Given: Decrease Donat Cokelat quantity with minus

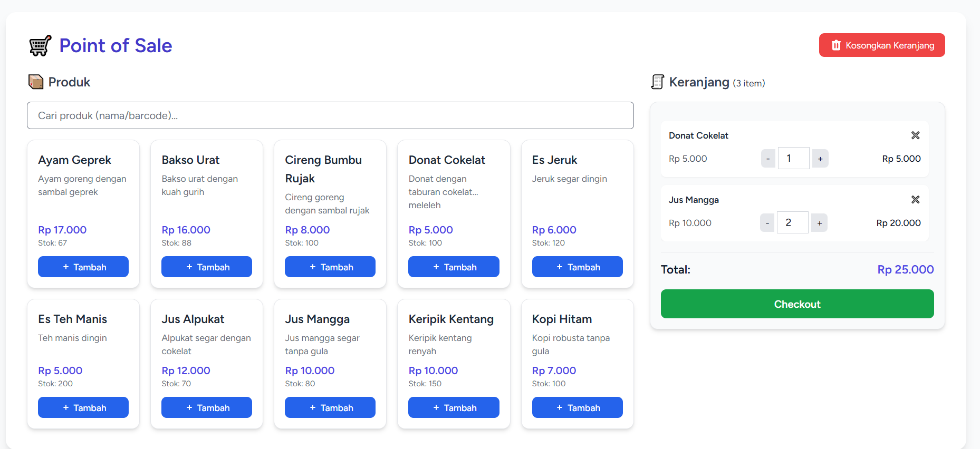Looking at the screenshot, I should (768, 159).
